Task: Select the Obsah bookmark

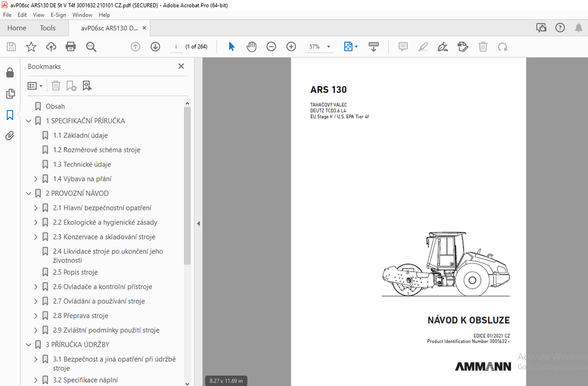Action: point(55,106)
